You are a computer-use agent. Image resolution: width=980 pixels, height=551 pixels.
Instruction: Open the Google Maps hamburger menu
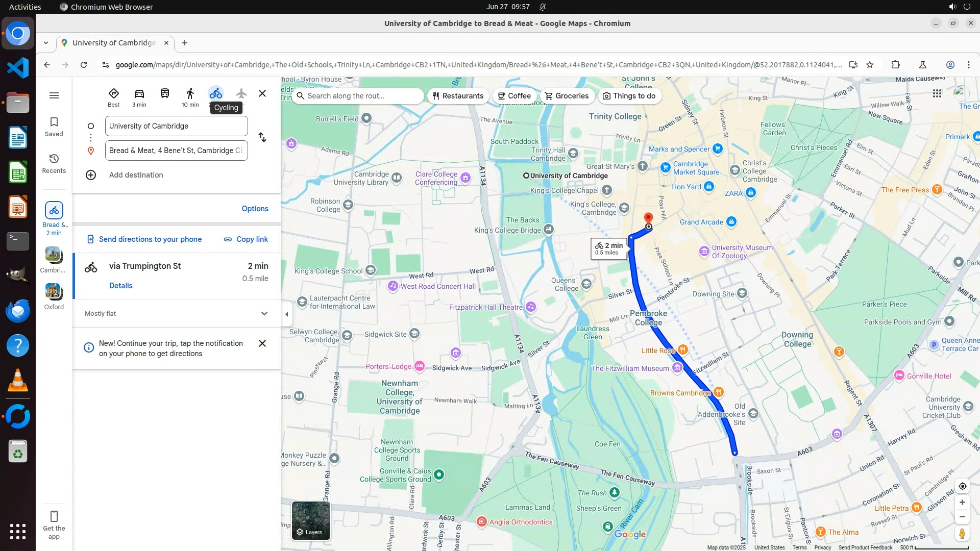point(54,95)
